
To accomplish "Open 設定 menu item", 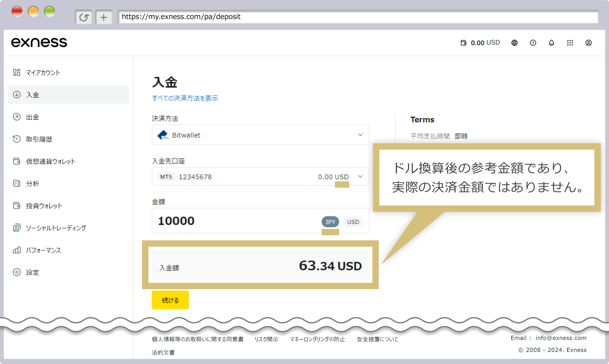I will (x=68, y=272).
